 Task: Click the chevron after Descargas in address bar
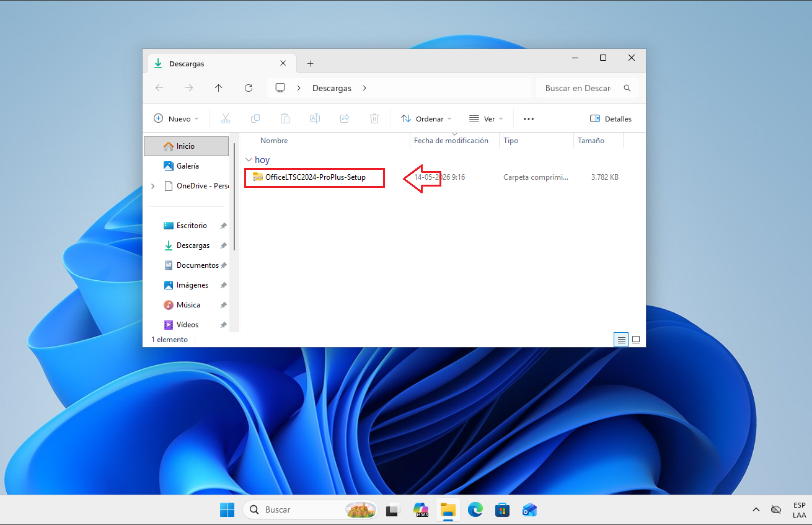point(364,88)
